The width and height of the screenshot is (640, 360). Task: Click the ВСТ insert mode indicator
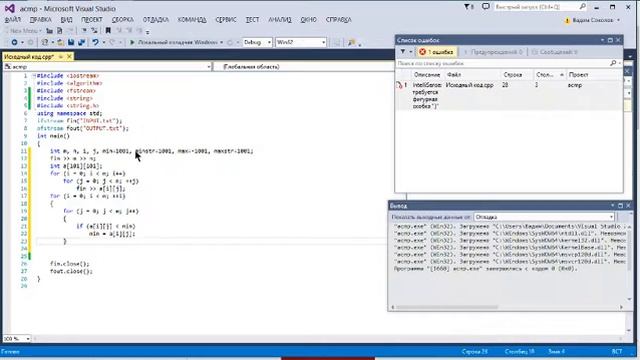[x=617, y=351]
